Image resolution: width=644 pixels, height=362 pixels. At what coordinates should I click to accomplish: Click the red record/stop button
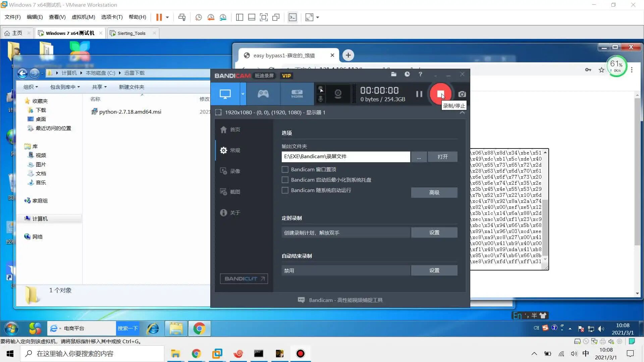pyautogui.click(x=440, y=94)
